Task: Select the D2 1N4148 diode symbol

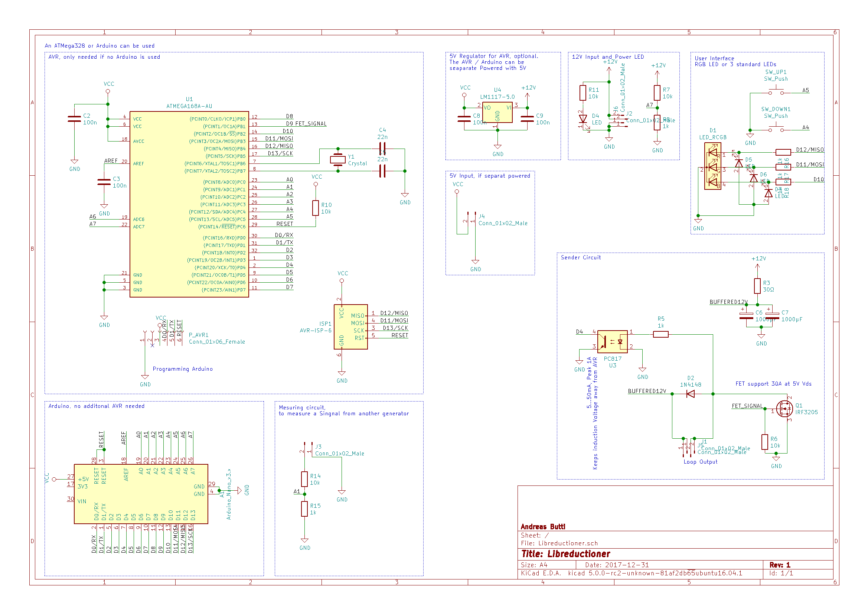Action: click(x=690, y=394)
